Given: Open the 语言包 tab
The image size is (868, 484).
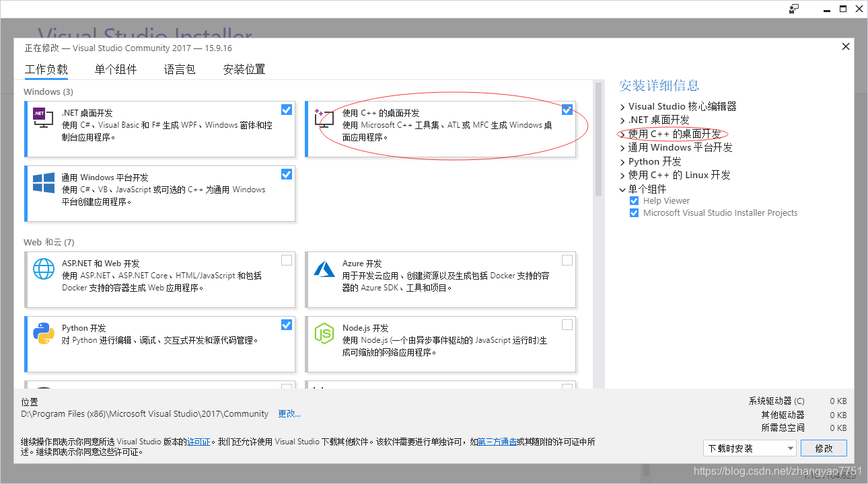Looking at the screenshot, I should [x=180, y=69].
